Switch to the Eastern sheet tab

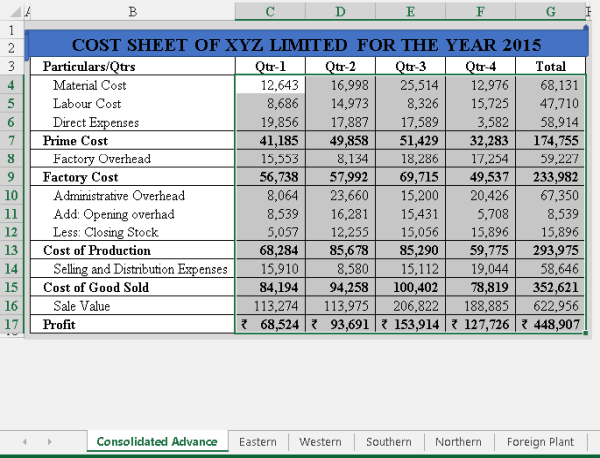point(258,441)
